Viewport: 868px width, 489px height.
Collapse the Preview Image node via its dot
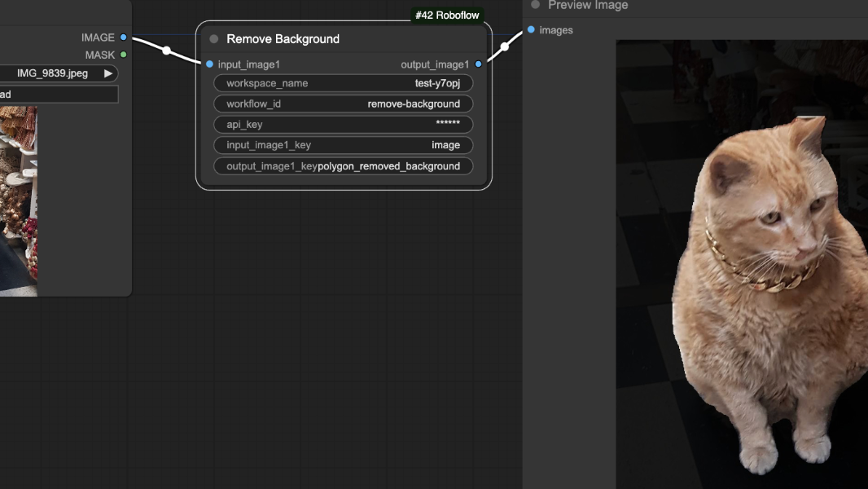coord(535,5)
